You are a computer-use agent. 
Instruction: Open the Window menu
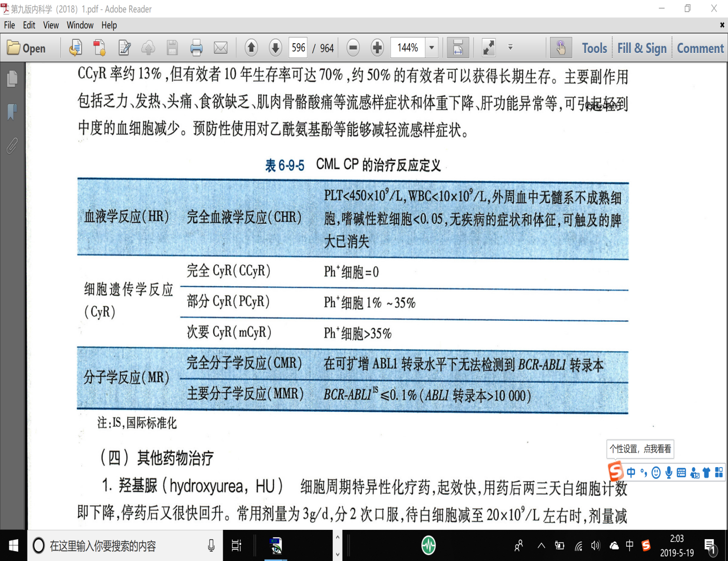point(80,25)
